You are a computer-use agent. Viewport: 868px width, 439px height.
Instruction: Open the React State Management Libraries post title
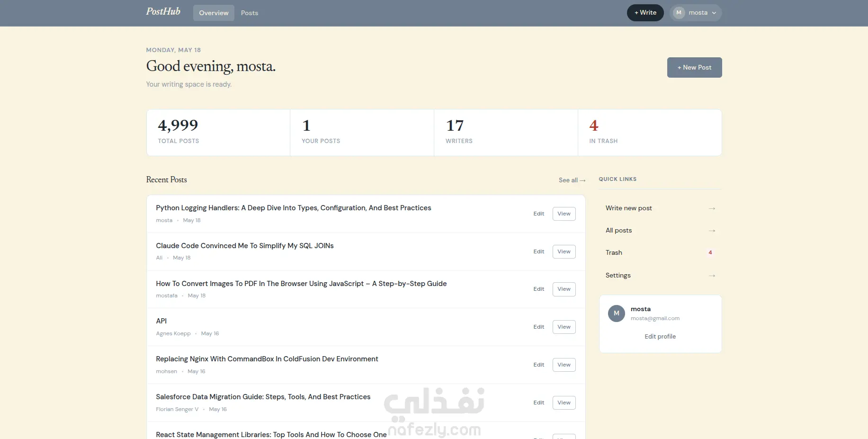pyautogui.click(x=271, y=435)
